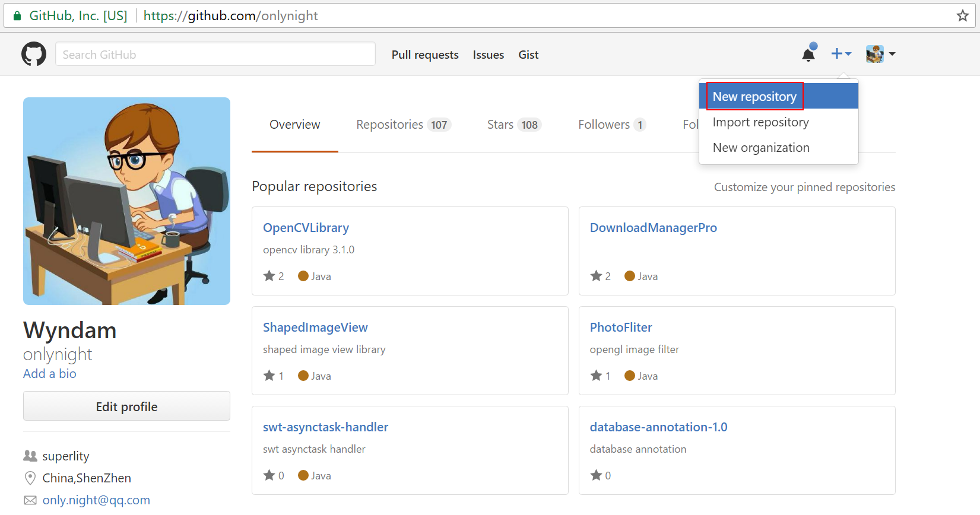Choose Import repository

pyautogui.click(x=779, y=122)
